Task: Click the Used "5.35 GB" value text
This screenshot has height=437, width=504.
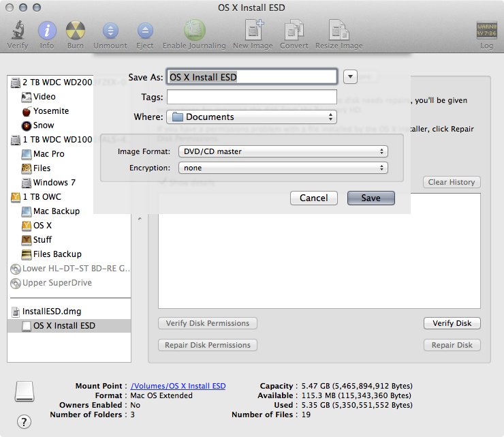Action: [315, 405]
